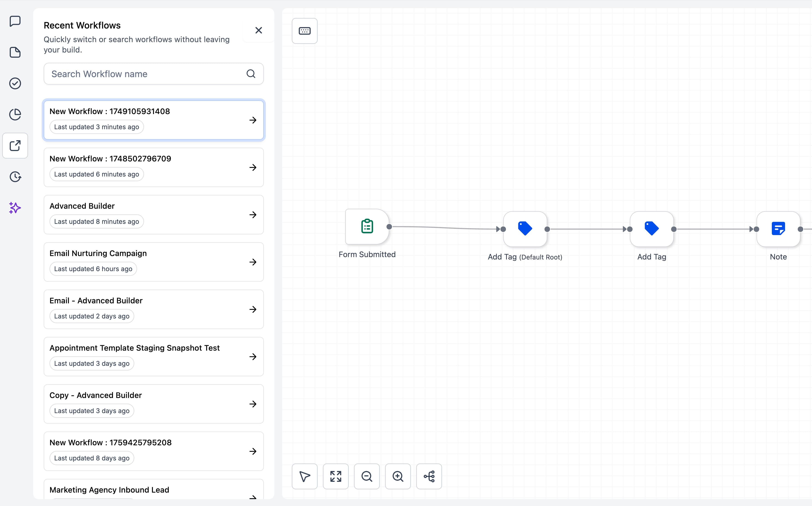
Task: Click arrow on New Workflow 1748502796709
Action: pyautogui.click(x=253, y=167)
